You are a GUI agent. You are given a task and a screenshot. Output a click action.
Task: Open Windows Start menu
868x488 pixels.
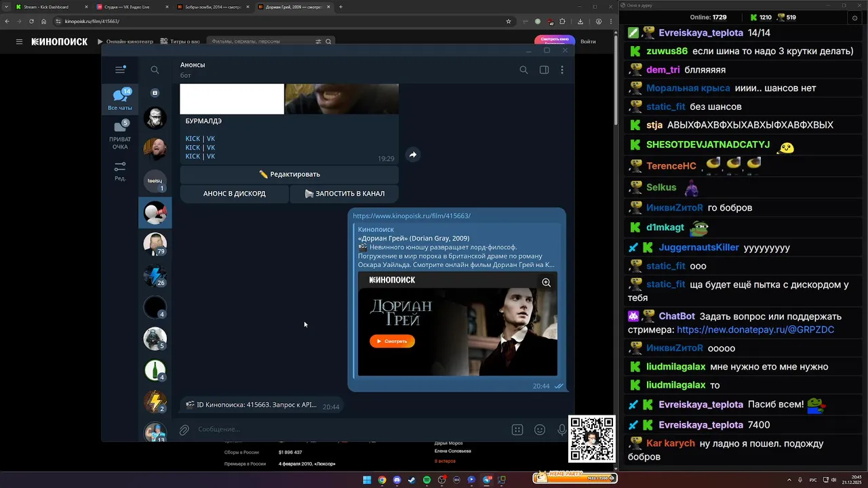coord(367,480)
